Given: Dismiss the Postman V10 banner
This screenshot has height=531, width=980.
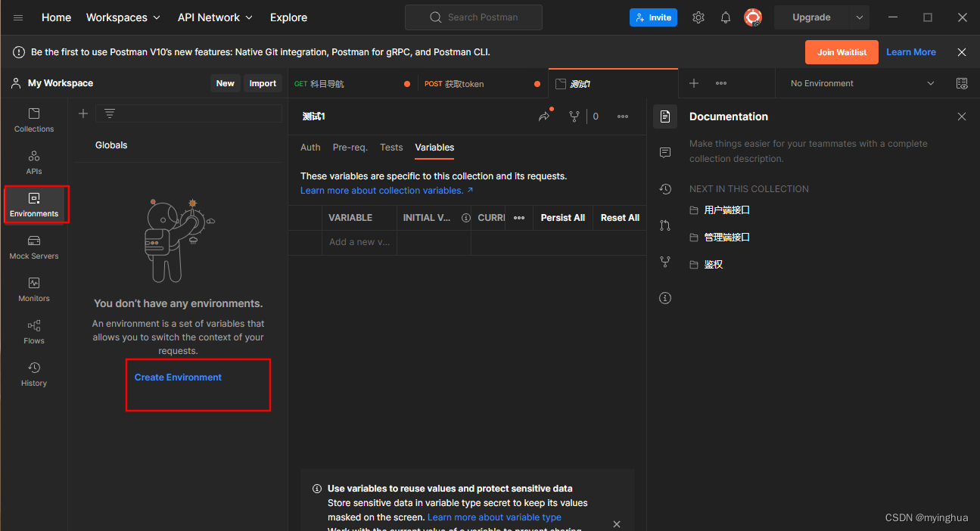Looking at the screenshot, I should (x=962, y=52).
